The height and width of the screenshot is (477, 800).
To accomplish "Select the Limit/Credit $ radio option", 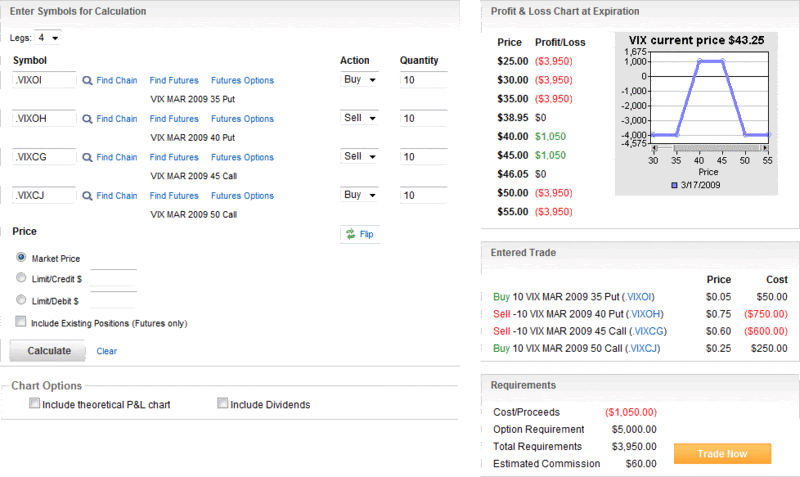I will tap(21, 279).
